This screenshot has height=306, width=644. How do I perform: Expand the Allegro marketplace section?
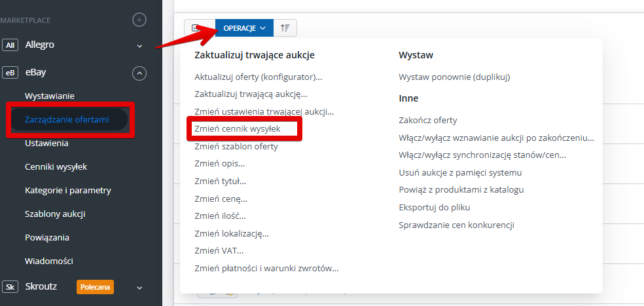pyautogui.click(x=139, y=46)
